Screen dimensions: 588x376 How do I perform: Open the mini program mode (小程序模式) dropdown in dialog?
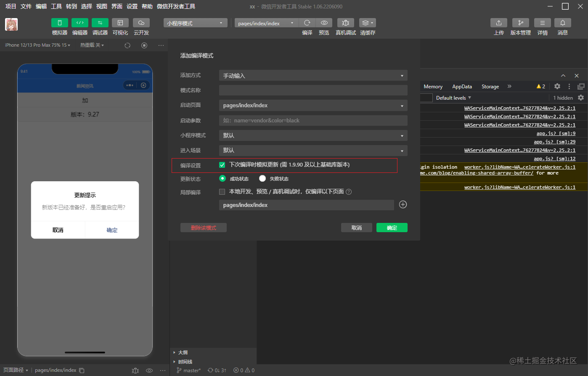pos(313,135)
